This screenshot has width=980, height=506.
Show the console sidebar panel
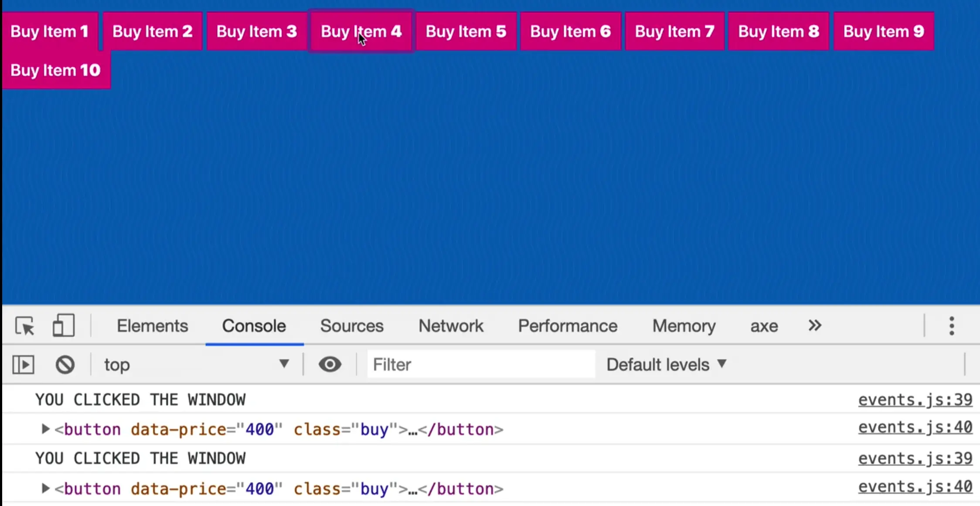click(23, 365)
